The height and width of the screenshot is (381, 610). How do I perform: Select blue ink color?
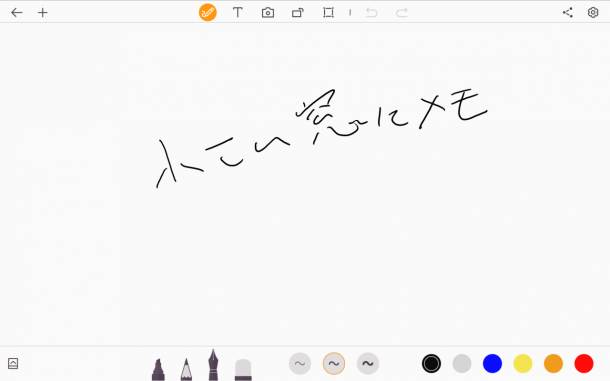pyautogui.click(x=492, y=363)
